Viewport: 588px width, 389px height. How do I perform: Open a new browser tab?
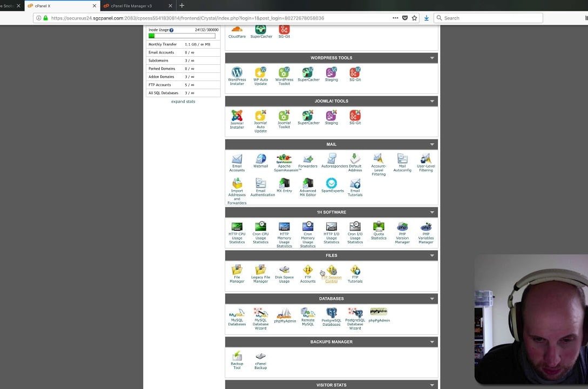pos(182,5)
